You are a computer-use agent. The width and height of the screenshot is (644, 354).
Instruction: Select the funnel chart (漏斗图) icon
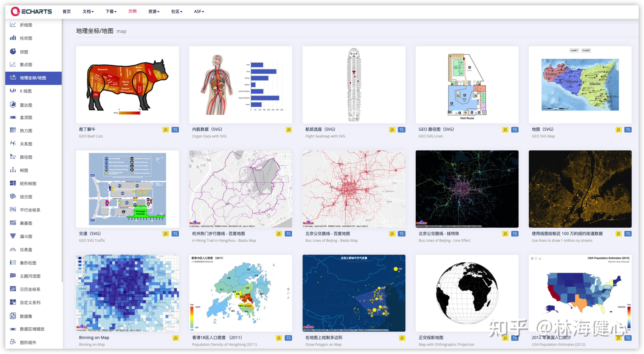[x=13, y=236]
